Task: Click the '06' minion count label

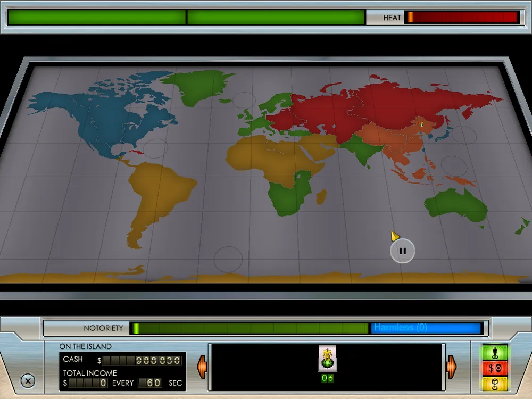Action: click(x=327, y=378)
